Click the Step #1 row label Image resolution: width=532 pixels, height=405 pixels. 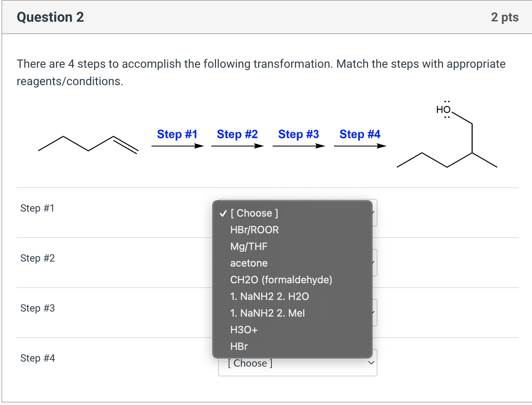coord(37,208)
